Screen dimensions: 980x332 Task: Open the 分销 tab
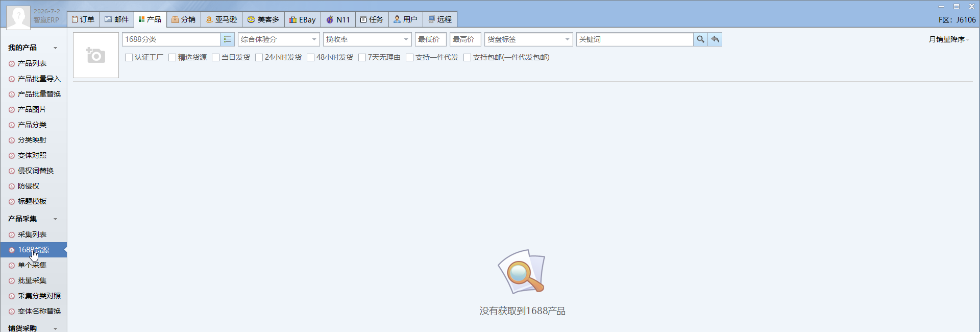[x=184, y=19]
